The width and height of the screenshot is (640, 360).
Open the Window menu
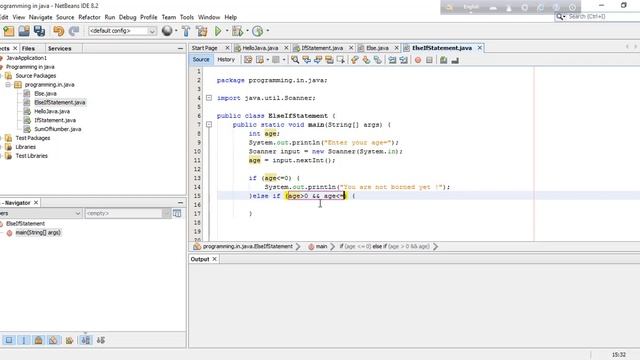(x=209, y=17)
